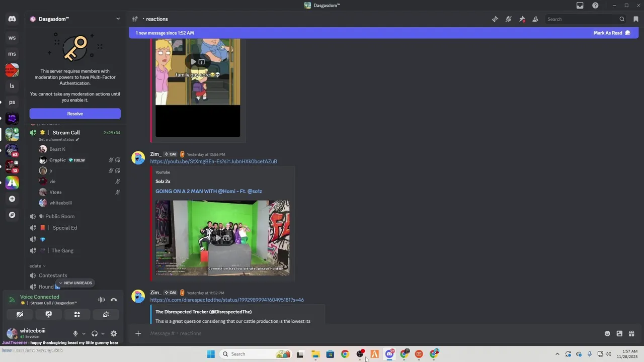Open the rainbow 'A' server icon

click(x=12, y=183)
